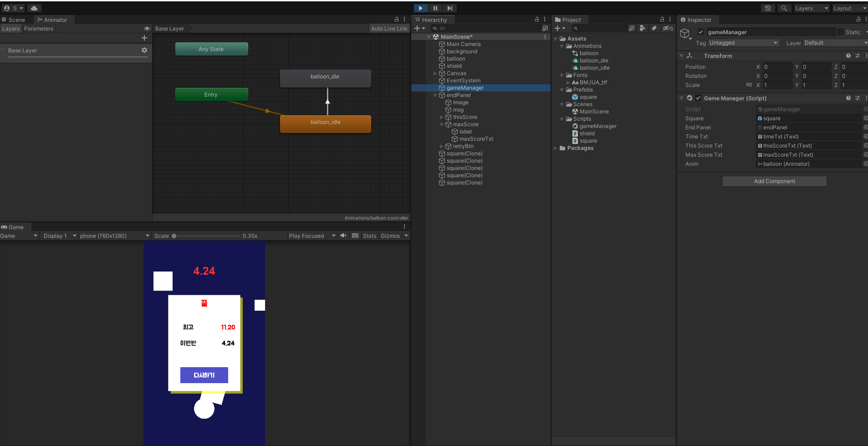Select the Layers tab in Animator
The width and height of the screenshot is (868, 446).
click(11, 28)
